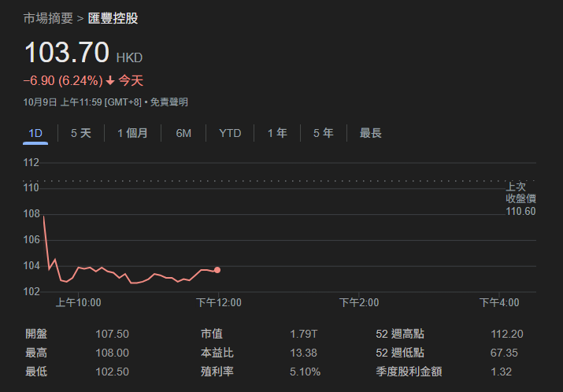563x392 pixels.
Task: Select the 1D time range tab
Action: coord(35,133)
